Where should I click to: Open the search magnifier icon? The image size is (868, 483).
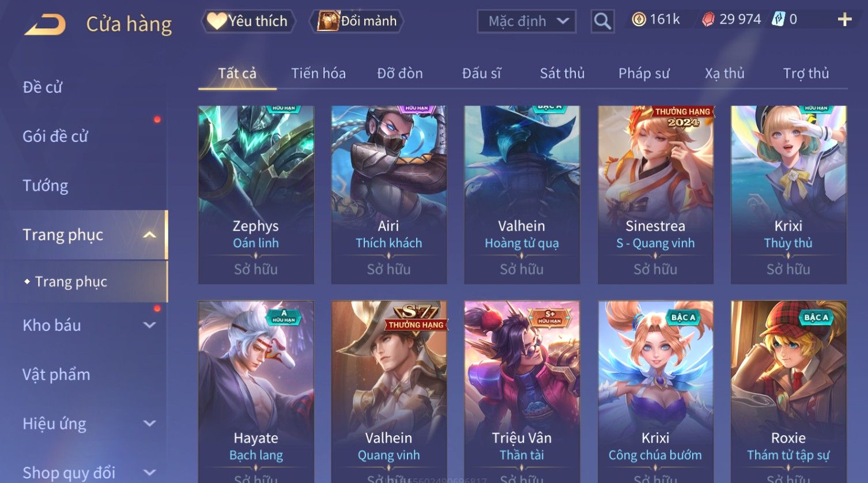[x=602, y=21]
